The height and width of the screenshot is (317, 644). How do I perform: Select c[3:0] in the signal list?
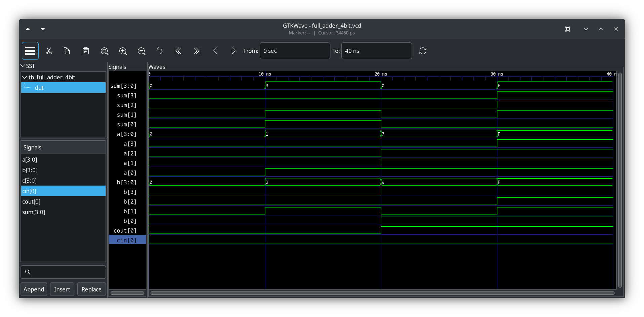(x=63, y=180)
